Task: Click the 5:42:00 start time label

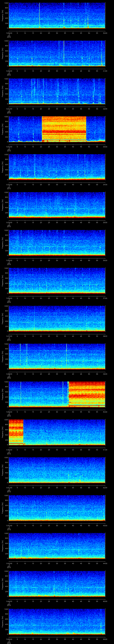Action: (9, 525)
